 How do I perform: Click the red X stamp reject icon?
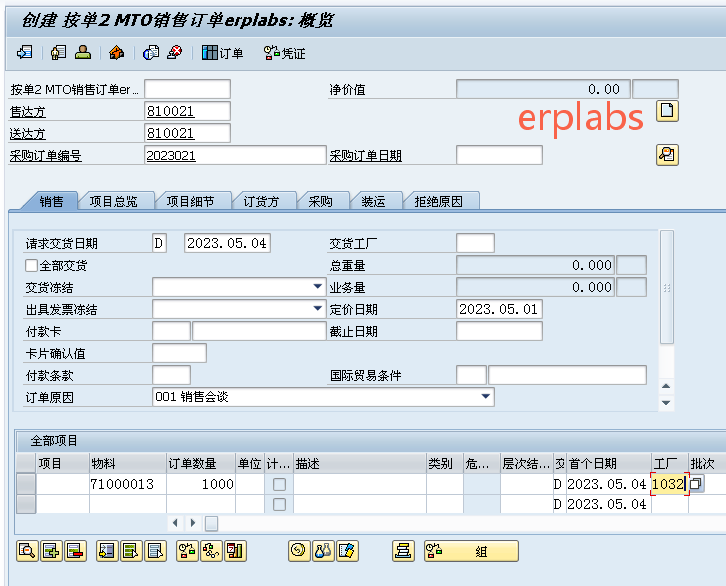coord(175,52)
